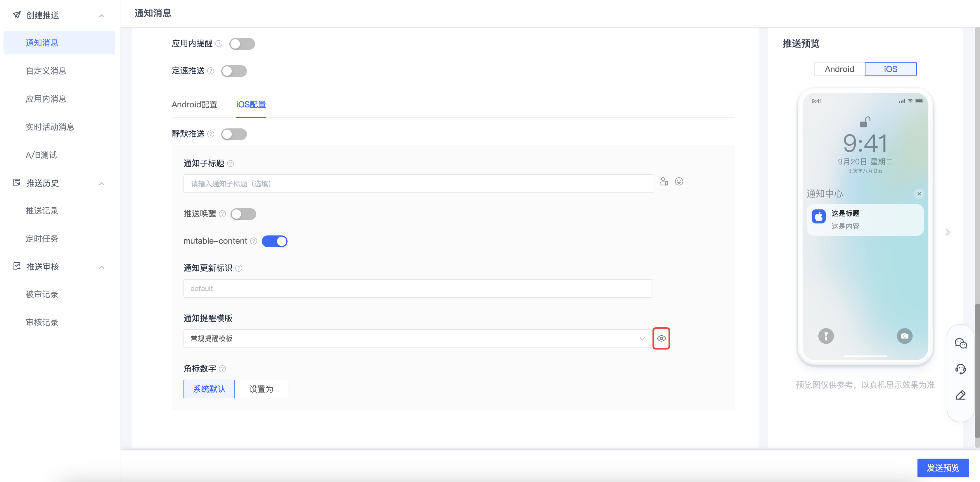Show help for 角标数字
Screen dimensions: 980x482
pyautogui.click(x=223, y=369)
